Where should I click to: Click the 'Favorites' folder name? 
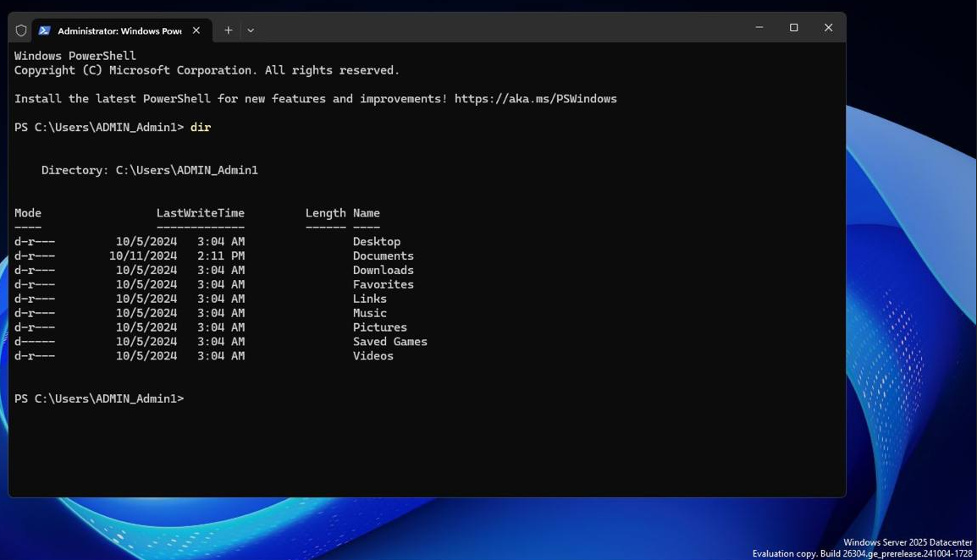(384, 285)
